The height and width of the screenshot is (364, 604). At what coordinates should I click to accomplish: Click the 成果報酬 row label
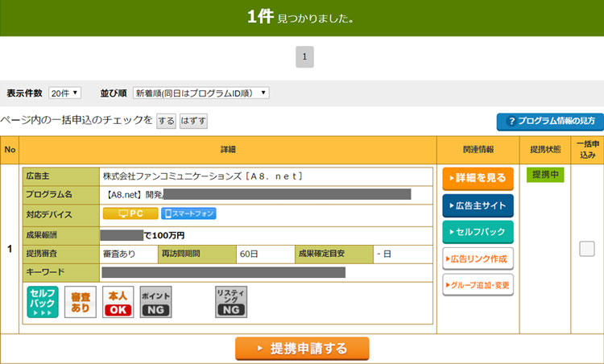[61, 235]
